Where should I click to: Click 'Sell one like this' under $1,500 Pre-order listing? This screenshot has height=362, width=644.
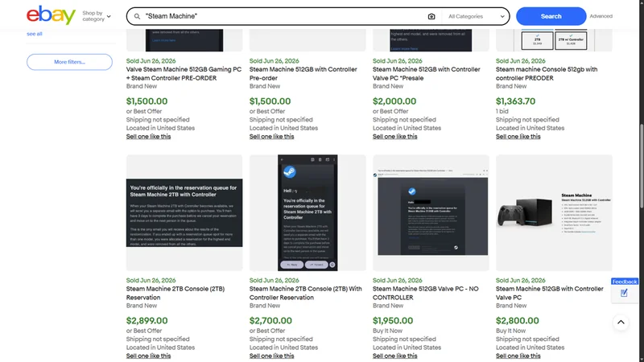(271, 137)
